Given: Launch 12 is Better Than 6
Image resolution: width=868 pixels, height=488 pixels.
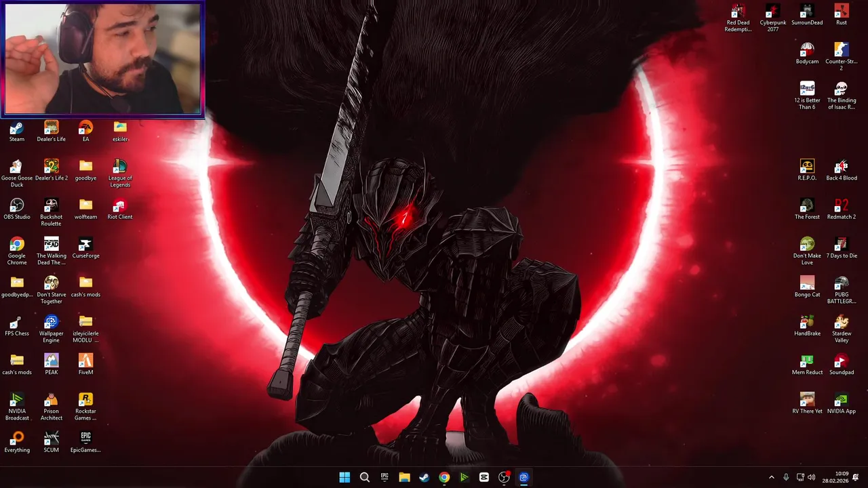Looking at the screenshot, I should pyautogui.click(x=807, y=96).
